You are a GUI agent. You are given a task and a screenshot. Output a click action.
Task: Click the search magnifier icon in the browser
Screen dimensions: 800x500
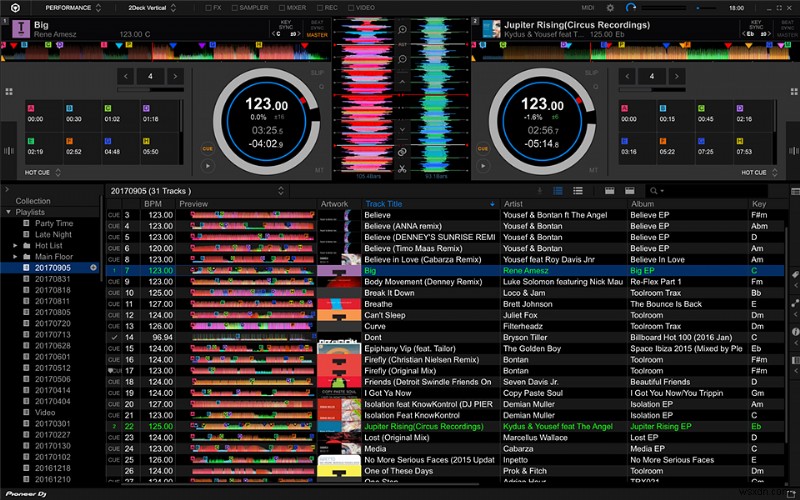654,191
